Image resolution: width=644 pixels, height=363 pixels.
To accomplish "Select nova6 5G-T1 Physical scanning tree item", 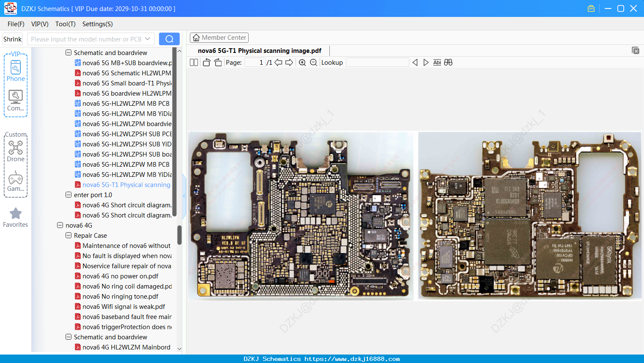I will click(x=123, y=185).
